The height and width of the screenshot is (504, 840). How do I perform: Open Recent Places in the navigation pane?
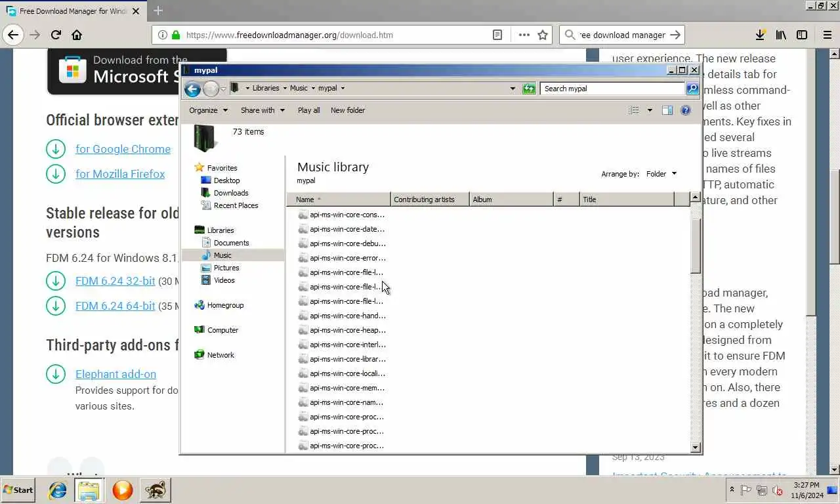point(236,205)
